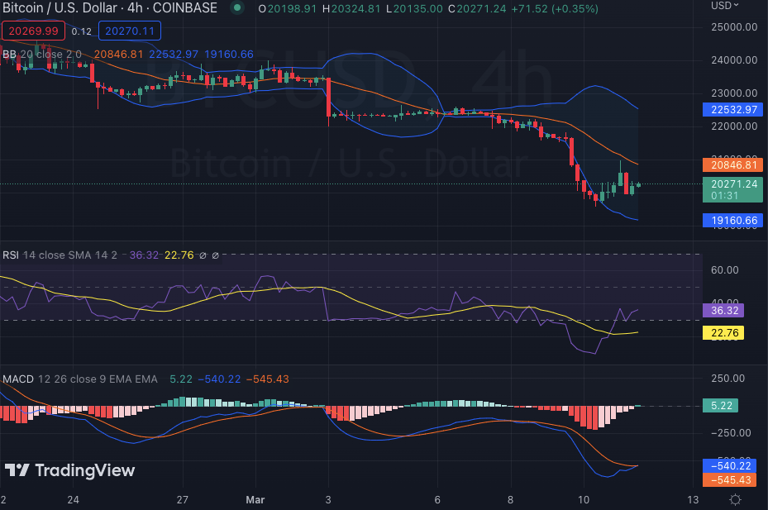Click the TradingView logo

68,470
